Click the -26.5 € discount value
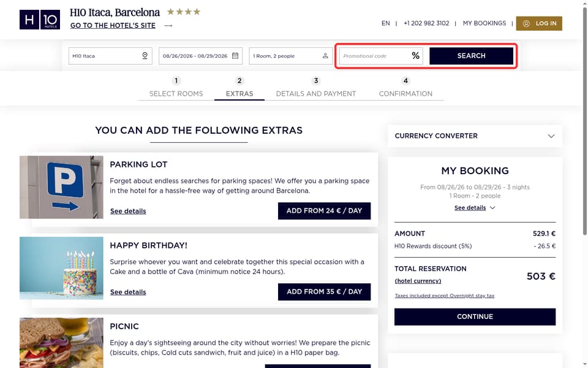 point(545,246)
